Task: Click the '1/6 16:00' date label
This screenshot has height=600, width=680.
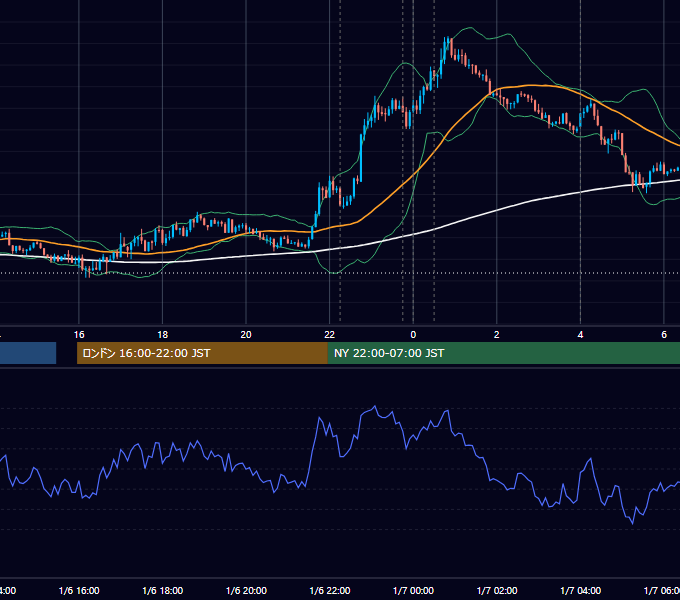Action: point(79,590)
